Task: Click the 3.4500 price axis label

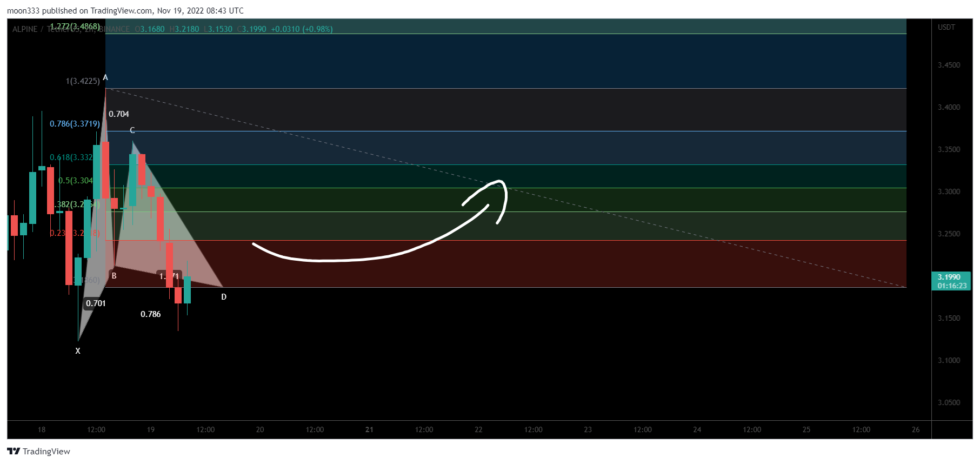Action: coord(949,65)
